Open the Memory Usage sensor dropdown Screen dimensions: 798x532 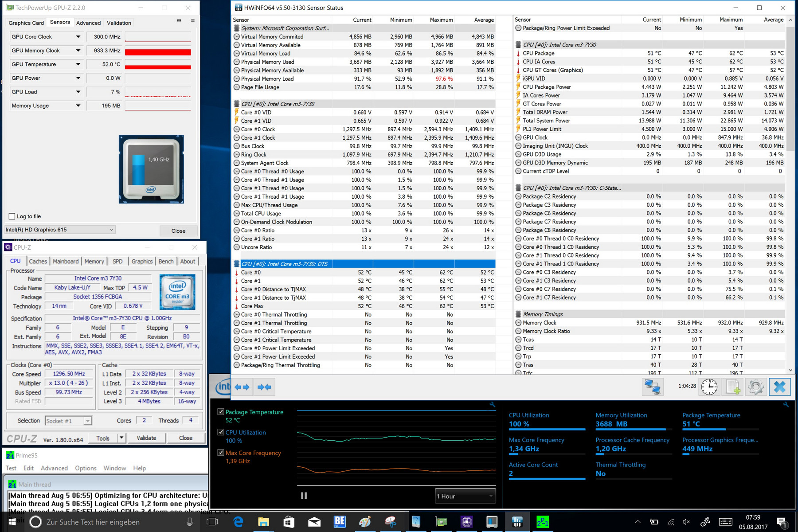(x=78, y=106)
